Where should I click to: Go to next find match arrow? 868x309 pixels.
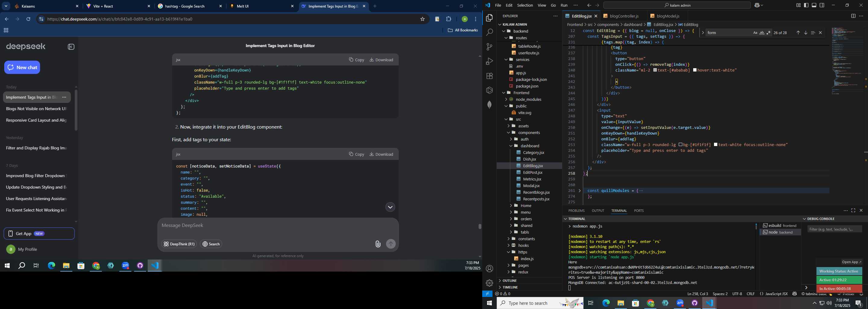coord(806,33)
